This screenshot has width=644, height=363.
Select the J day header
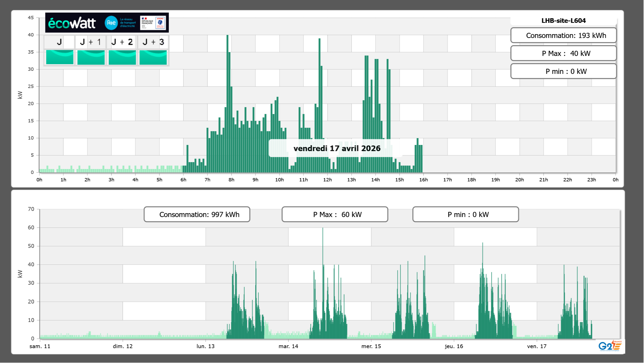point(59,42)
